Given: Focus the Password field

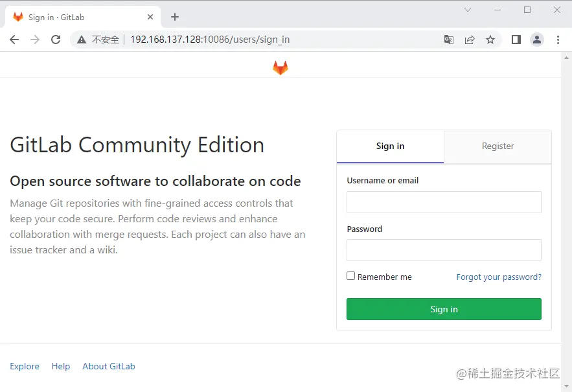Looking at the screenshot, I should click(444, 250).
